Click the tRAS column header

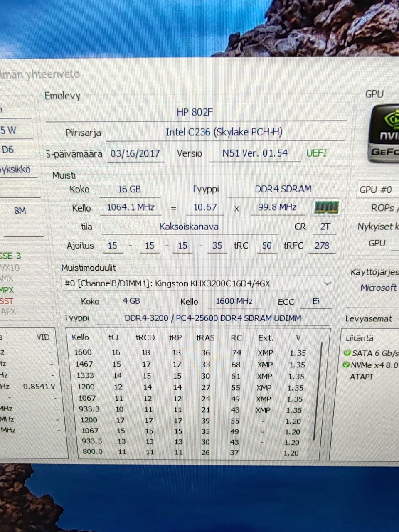[205, 338]
